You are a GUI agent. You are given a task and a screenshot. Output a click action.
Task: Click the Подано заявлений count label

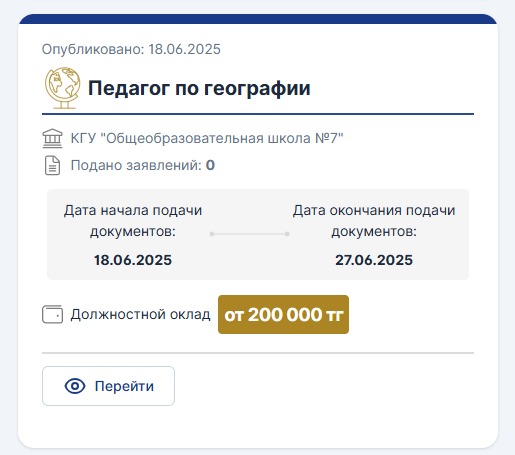click(143, 165)
